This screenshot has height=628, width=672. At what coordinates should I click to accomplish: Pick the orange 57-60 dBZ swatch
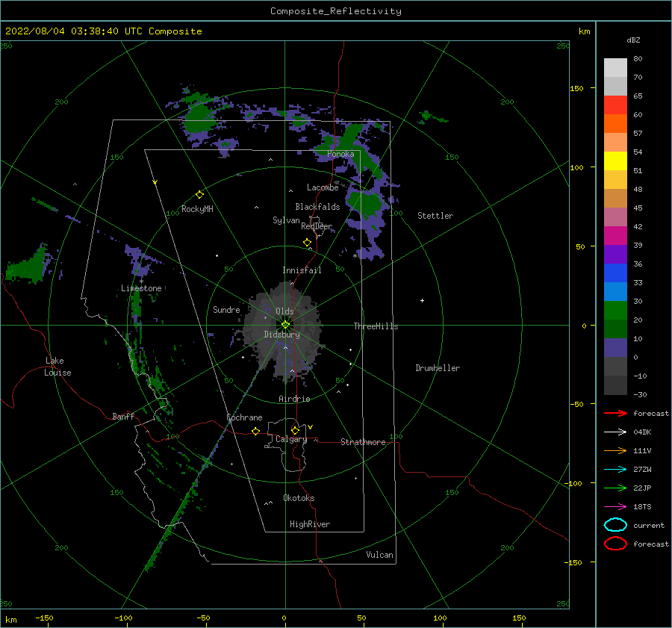coord(615,124)
